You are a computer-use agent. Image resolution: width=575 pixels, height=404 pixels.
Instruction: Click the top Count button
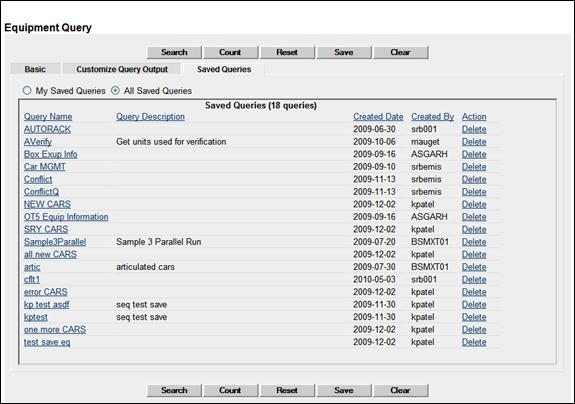click(x=230, y=52)
